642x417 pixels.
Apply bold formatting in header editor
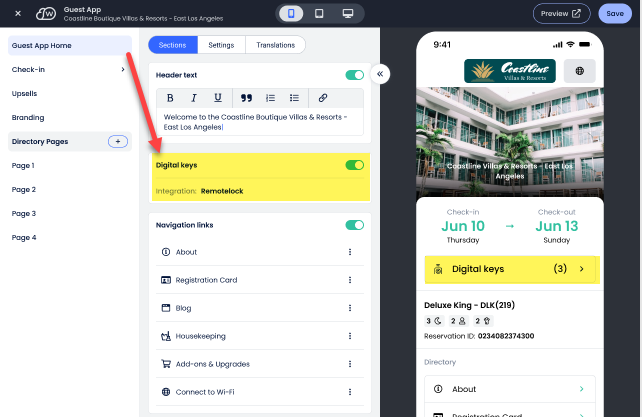pos(170,98)
